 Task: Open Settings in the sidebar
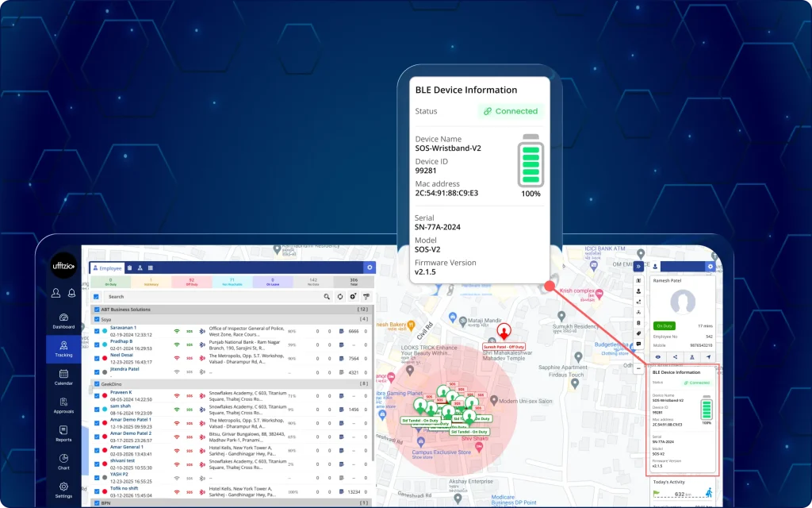tap(63, 490)
